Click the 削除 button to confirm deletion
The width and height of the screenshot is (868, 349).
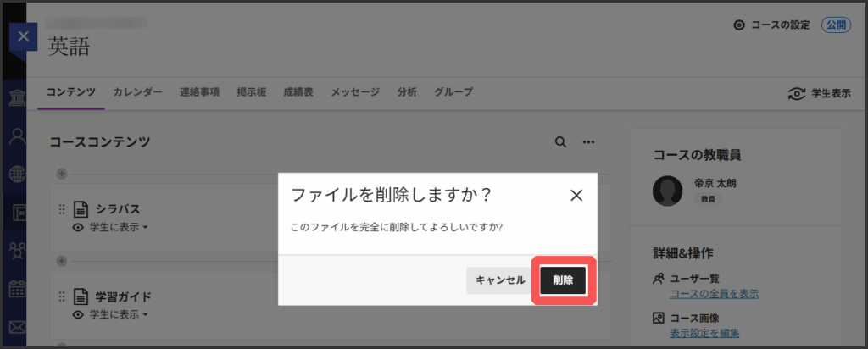pos(563,280)
